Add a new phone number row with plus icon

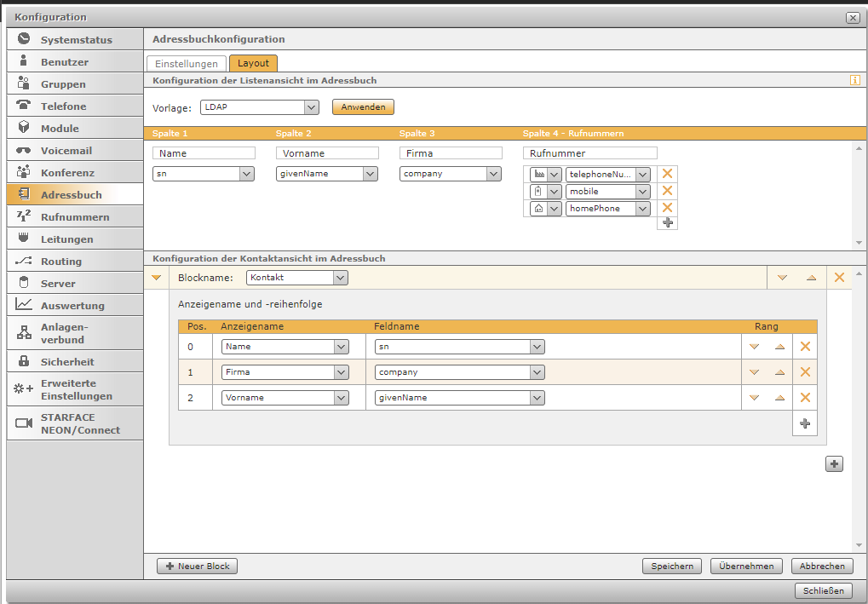tap(667, 222)
